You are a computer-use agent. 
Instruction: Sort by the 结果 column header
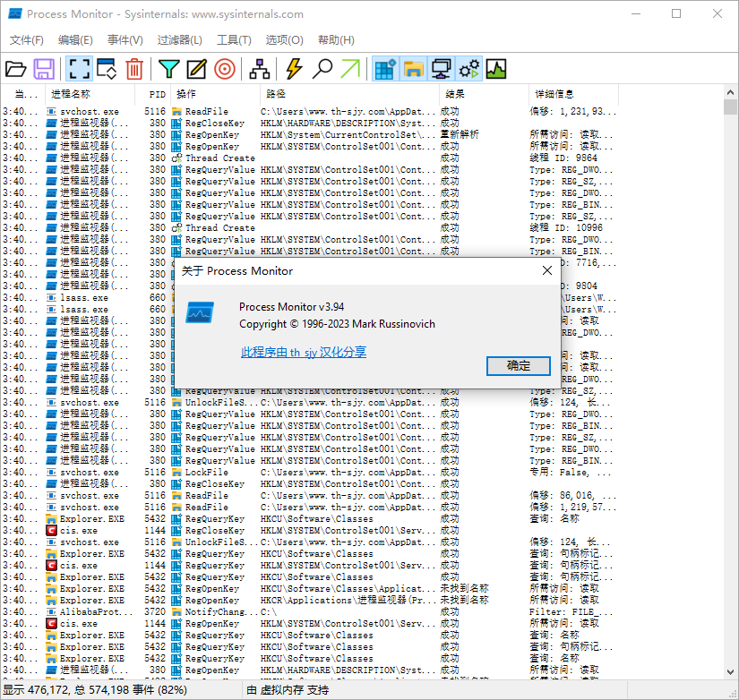click(x=484, y=94)
